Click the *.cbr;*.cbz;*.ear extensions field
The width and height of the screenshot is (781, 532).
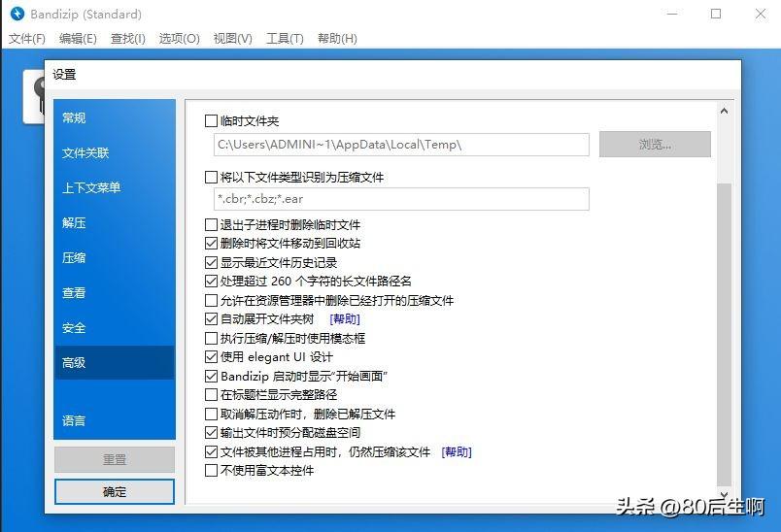pos(401,199)
